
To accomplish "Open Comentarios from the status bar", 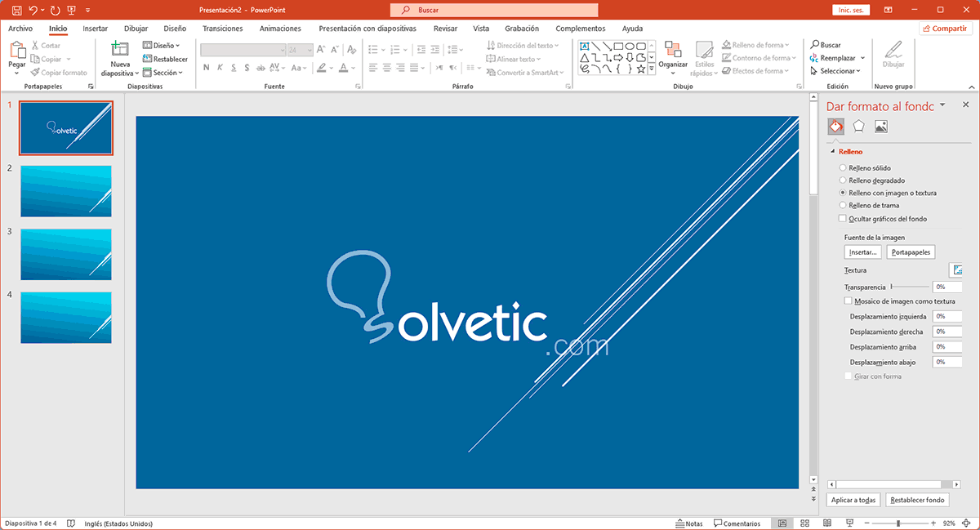I will (x=737, y=523).
